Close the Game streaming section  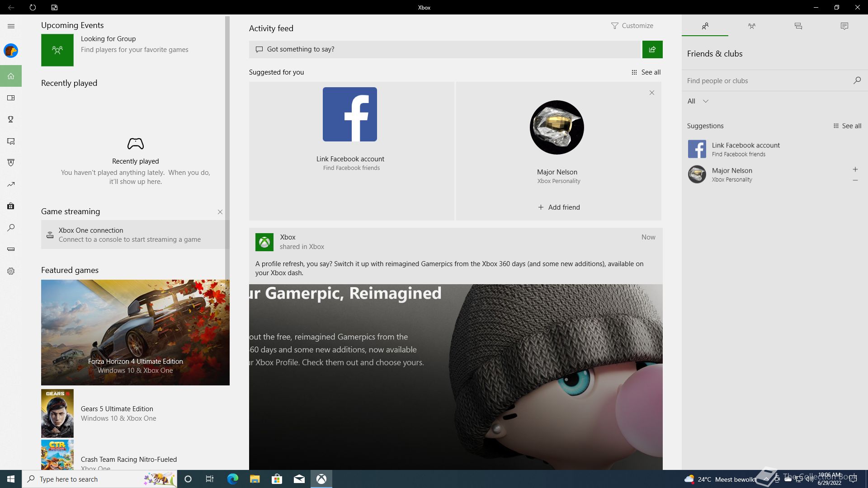click(x=220, y=212)
